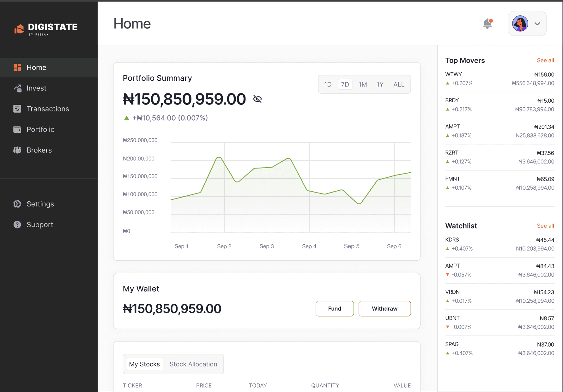Click the Sep 3 label on chart axis
The height and width of the screenshot is (392, 563).
click(267, 246)
